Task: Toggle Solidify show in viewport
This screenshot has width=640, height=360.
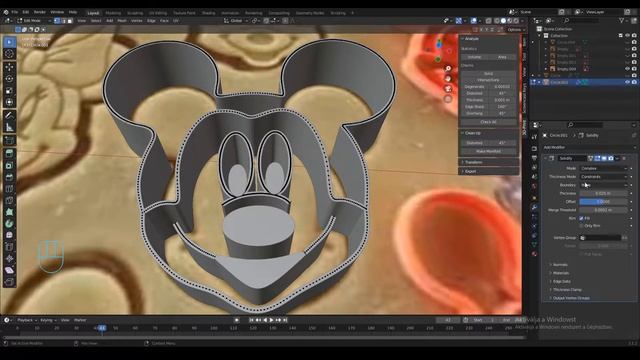Action: click(x=604, y=158)
